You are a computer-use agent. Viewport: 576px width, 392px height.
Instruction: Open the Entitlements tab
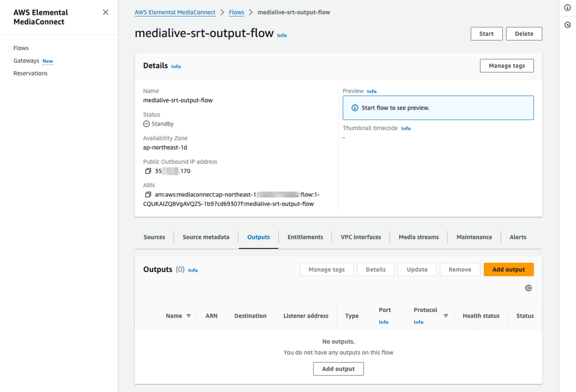pyautogui.click(x=305, y=237)
